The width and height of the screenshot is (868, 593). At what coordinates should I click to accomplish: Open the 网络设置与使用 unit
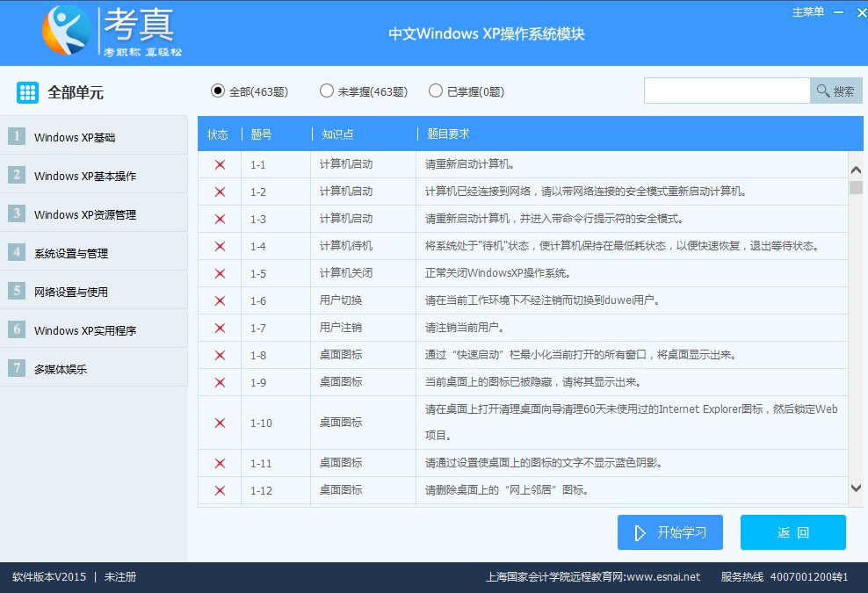[x=71, y=292]
